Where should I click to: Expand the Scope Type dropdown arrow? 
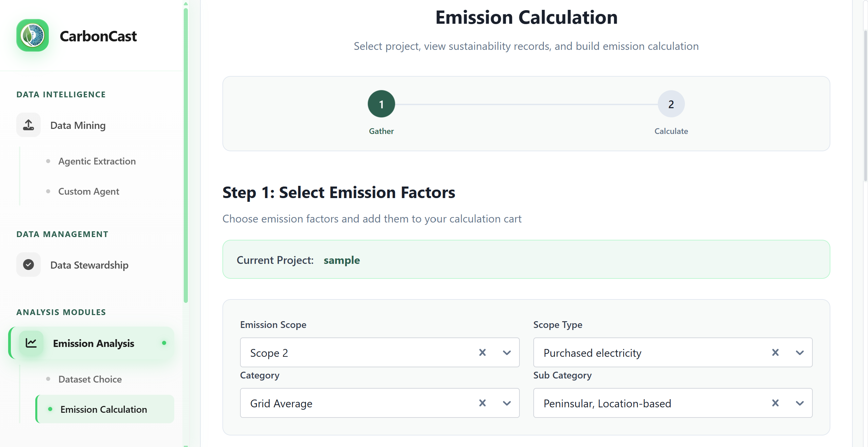800,353
